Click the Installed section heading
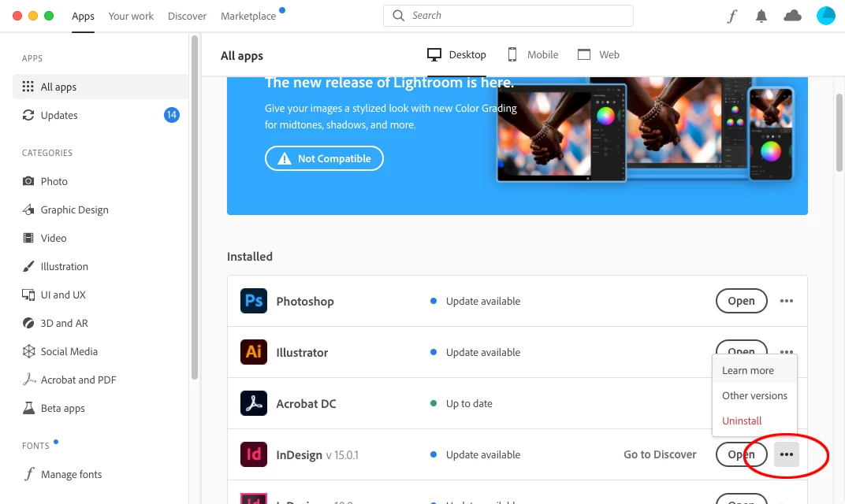 tap(250, 256)
